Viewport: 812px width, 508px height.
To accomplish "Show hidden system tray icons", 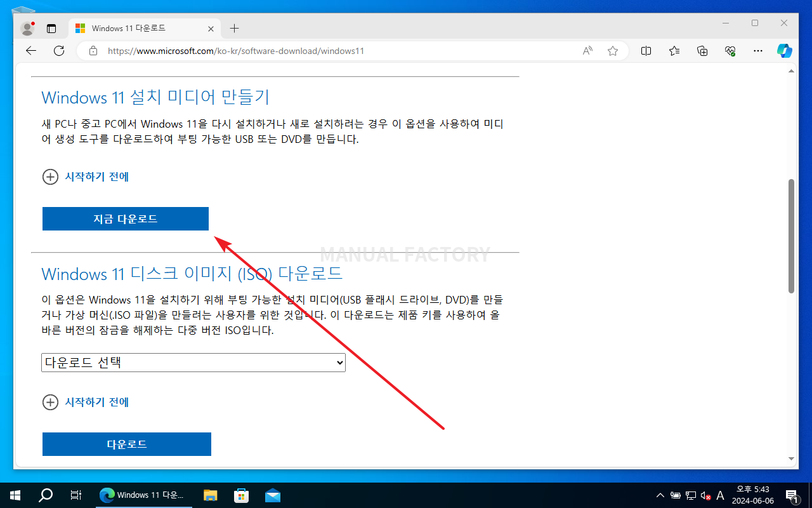I will [x=660, y=495].
